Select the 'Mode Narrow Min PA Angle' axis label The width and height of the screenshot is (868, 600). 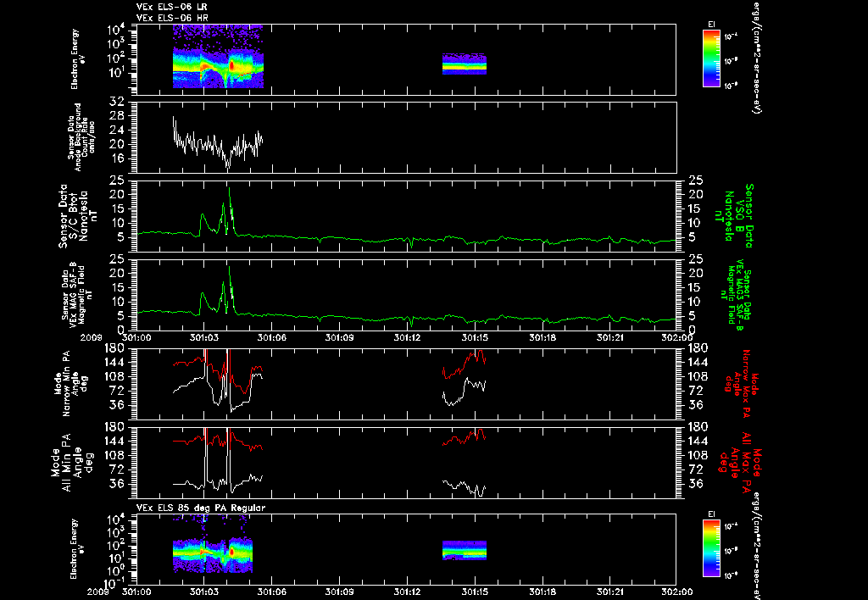70,383
